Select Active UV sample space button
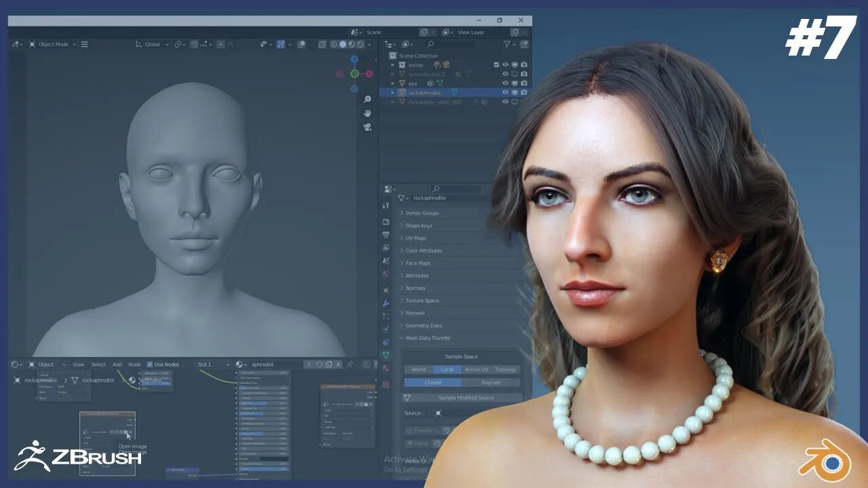Screen dimensions: 868x488 point(476,369)
